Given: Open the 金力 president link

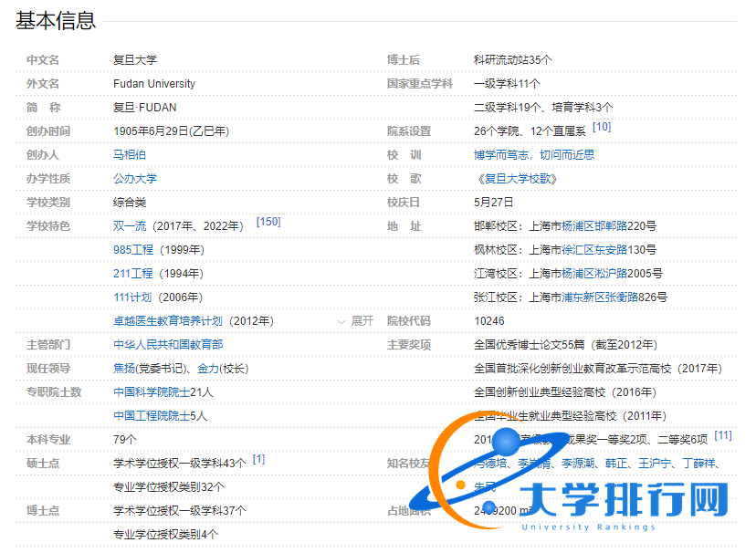Looking at the screenshot, I should [x=206, y=369].
